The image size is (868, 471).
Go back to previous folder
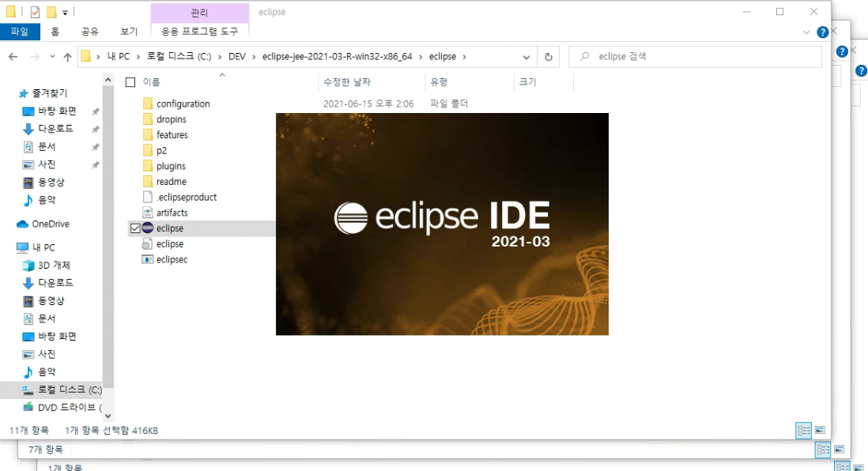coord(13,56)
